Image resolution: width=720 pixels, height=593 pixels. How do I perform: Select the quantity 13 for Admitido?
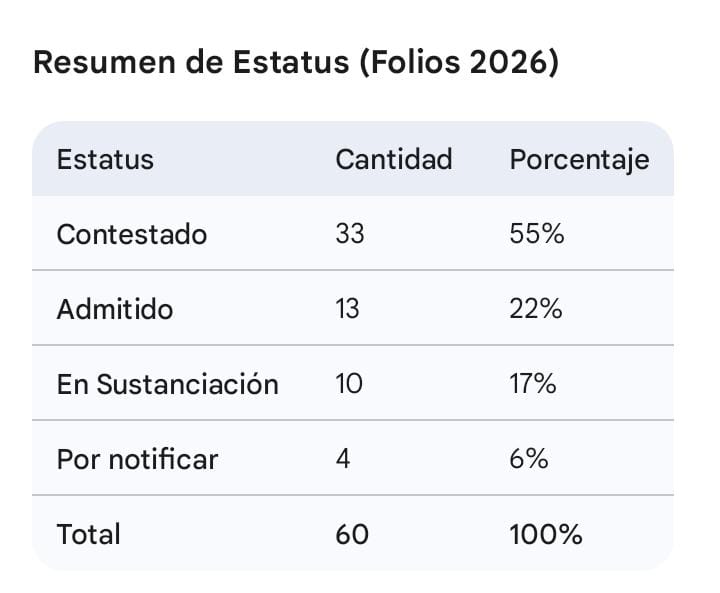(x=349, y=309)
